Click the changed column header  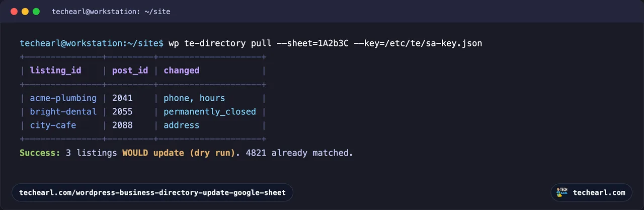182,71
